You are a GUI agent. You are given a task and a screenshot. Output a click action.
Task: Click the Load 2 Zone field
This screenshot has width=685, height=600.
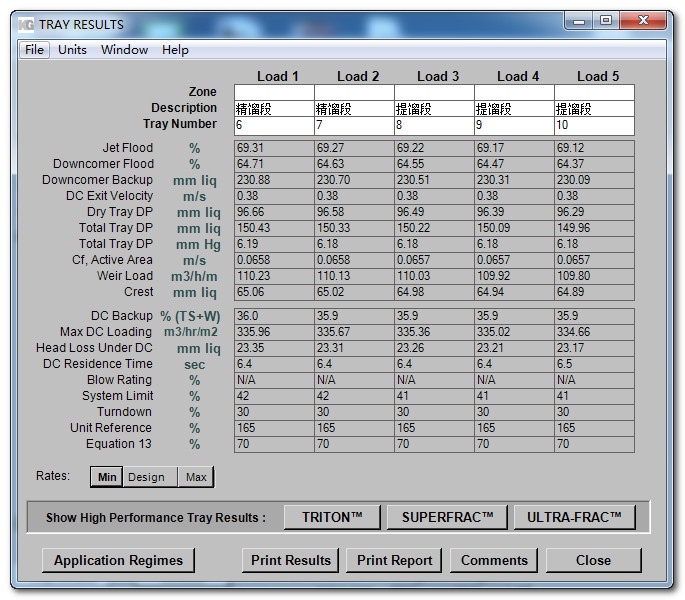(x=354, y=93)
